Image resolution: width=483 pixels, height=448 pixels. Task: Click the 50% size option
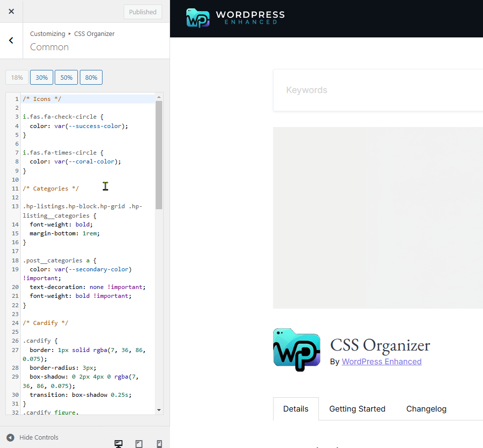66,77
